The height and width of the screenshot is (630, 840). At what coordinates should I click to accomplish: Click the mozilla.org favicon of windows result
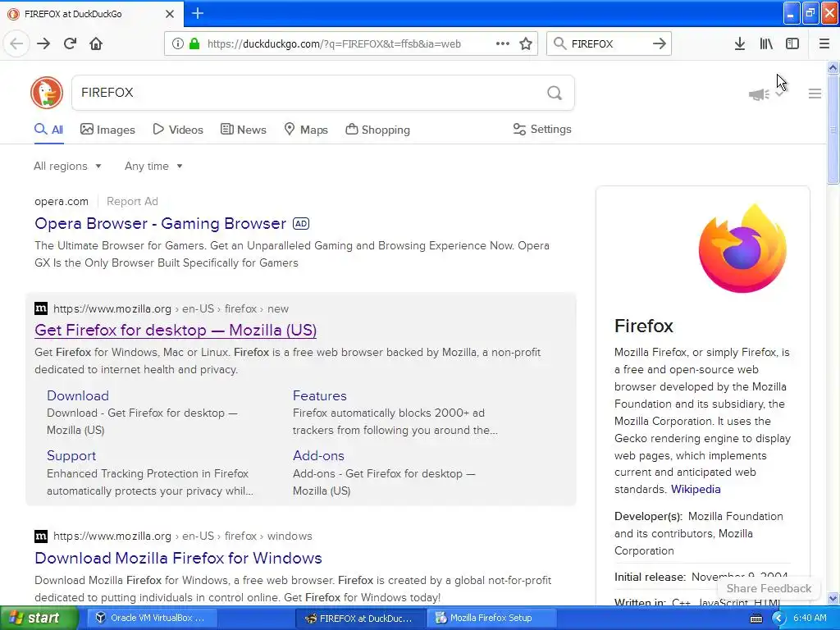coord(41,536)
